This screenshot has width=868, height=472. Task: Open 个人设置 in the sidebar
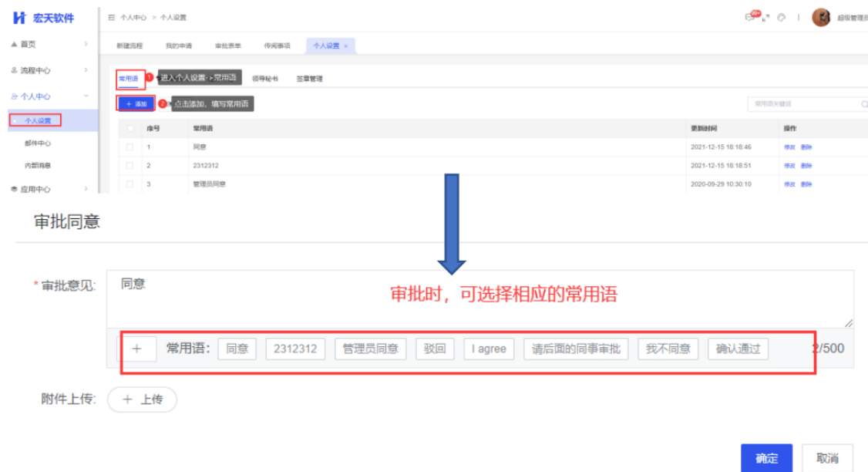coord(38,121)
